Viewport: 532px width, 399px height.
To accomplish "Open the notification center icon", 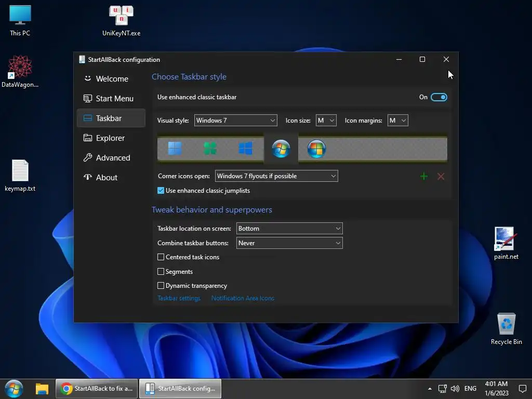I will click(523, 389).
